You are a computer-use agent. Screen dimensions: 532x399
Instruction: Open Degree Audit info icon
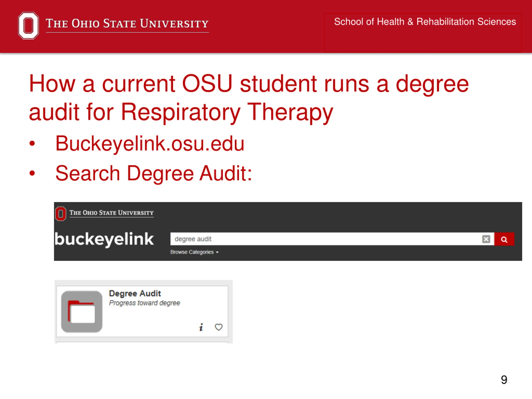click(201, 327)
